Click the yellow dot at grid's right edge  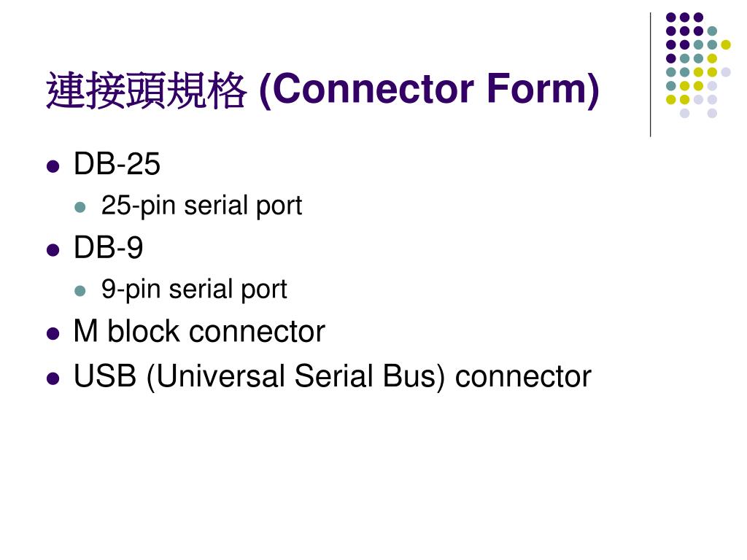point(726,44)
